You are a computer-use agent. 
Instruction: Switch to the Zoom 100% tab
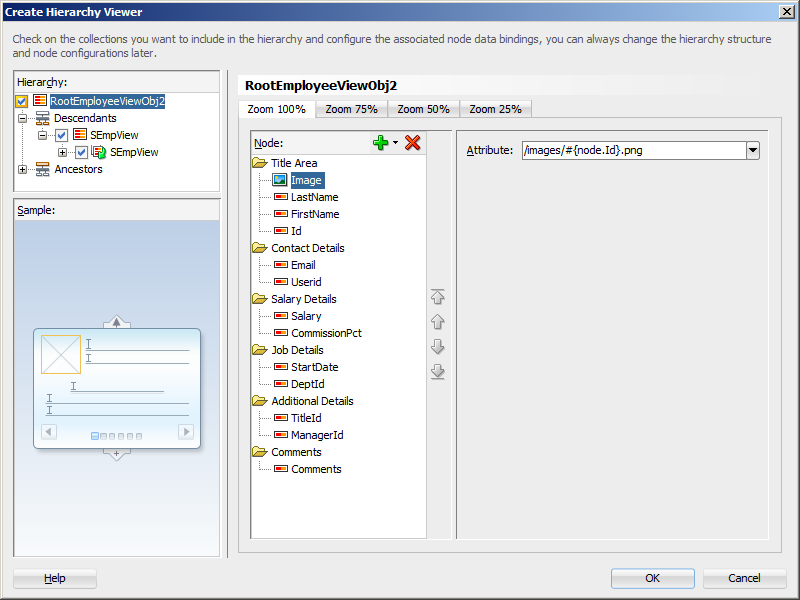277,109
